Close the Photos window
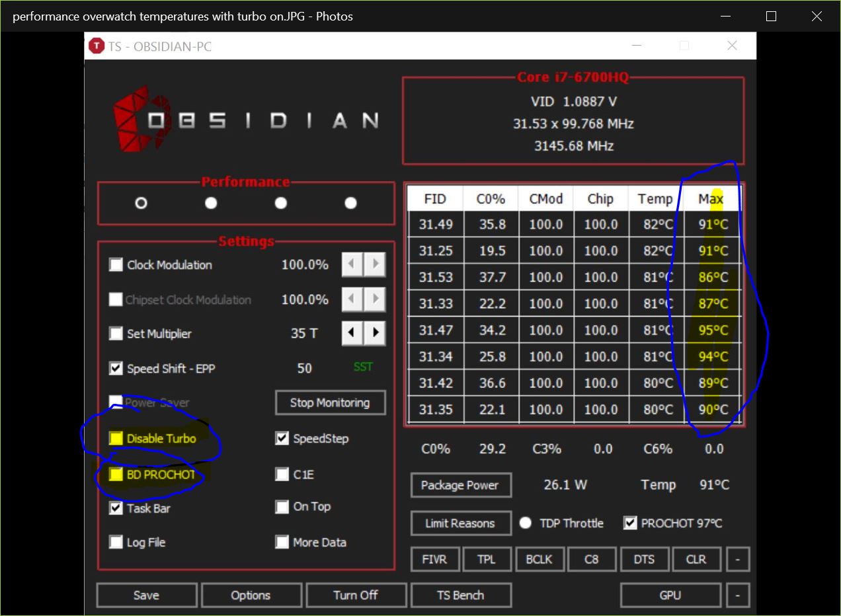Viewport: 841px width, 616px height. pyautogui.click(x=817, y=17)
